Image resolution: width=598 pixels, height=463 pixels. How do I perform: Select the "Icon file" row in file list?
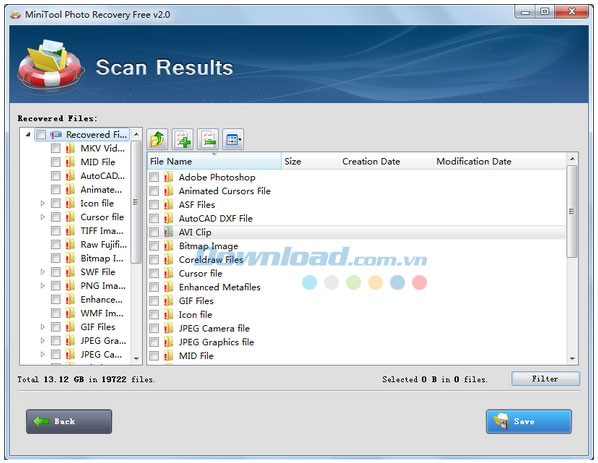[357, 315]
